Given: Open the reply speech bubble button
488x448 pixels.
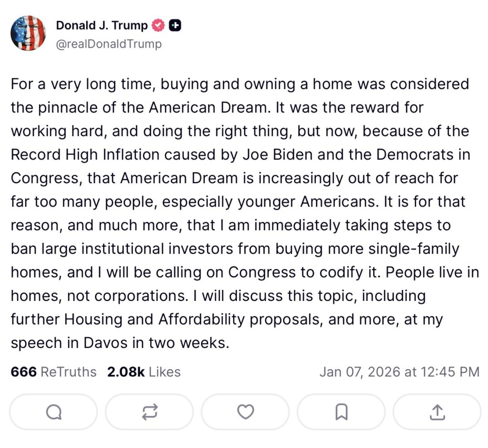Looking at the screenshot, I should pyautogui.click(x=53, y=412).
